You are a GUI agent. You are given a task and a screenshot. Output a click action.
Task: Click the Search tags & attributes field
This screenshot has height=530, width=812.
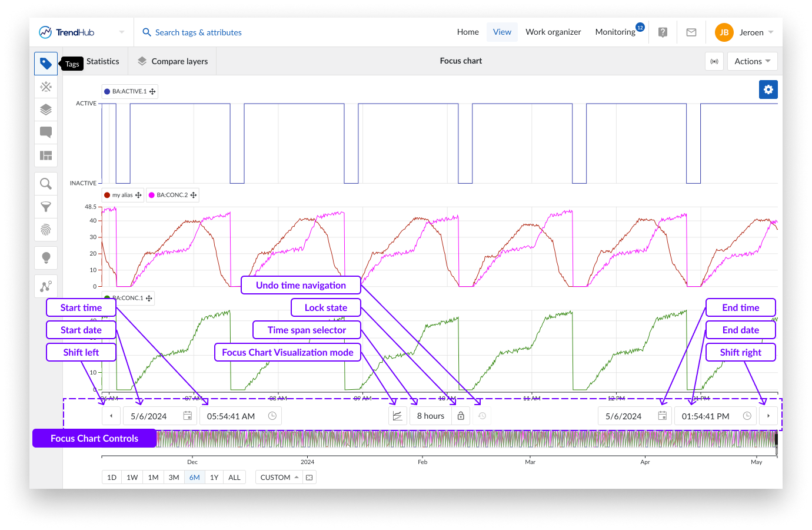click(x=198, y=32)
